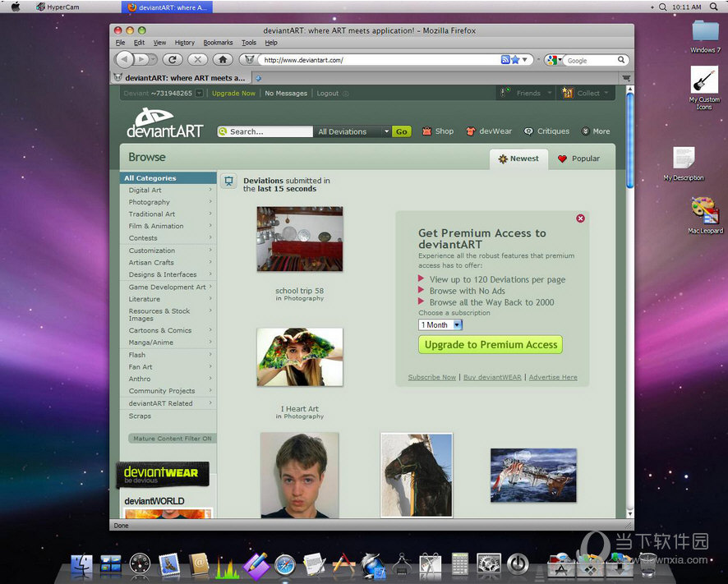Open the school trip 58 thumbnail
The width and height of the screenshot is (728, 584).
pos(299,239)
